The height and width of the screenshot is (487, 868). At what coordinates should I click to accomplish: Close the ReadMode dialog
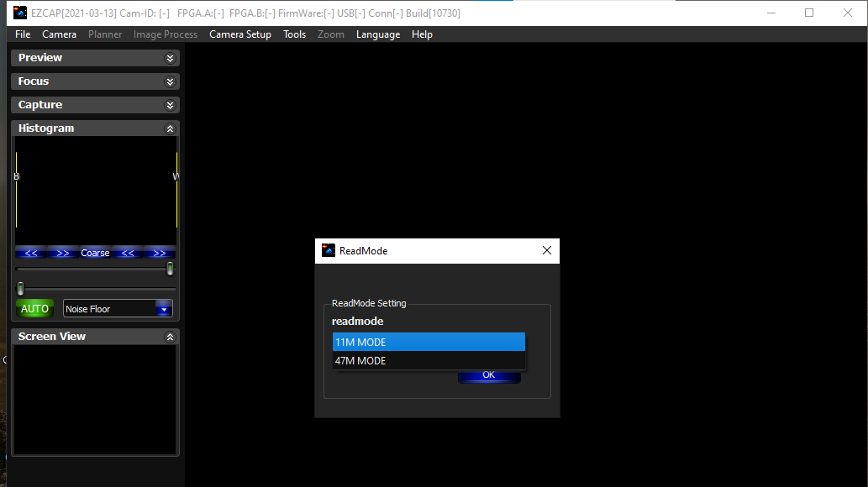pos(547,251)
